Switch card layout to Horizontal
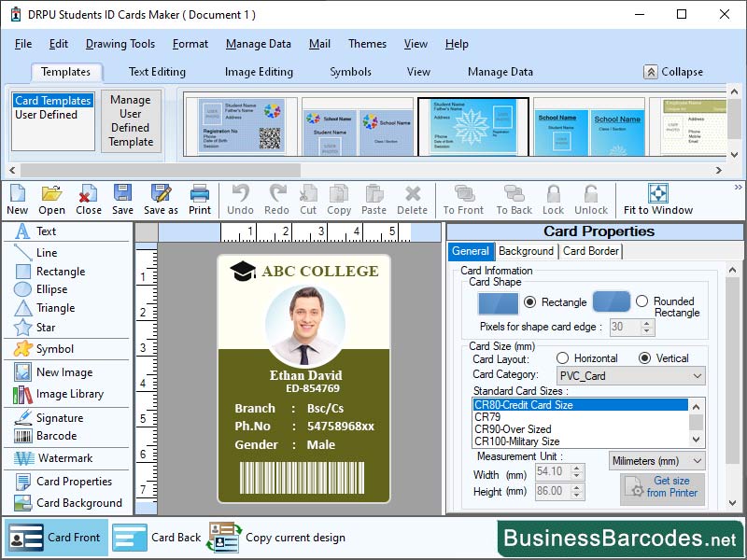The image size is (747, 560). (x=565, y=358)
